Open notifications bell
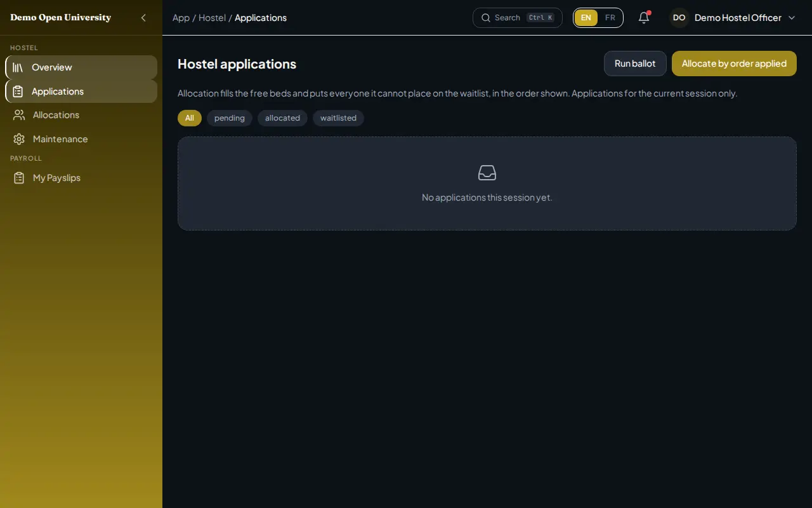 (644, 18)
